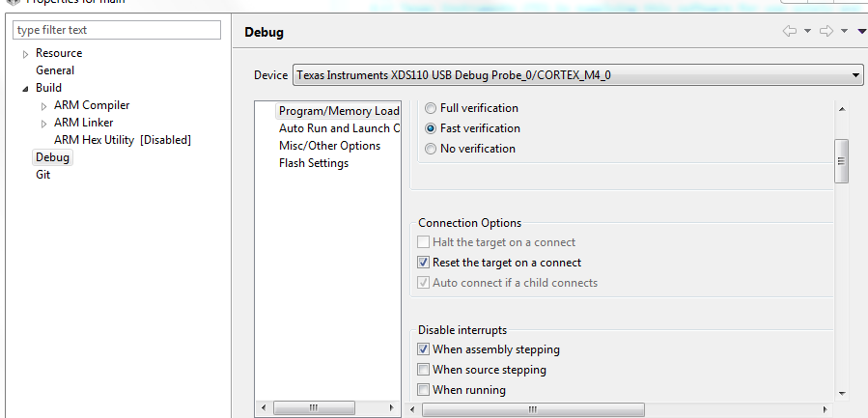Click the type filter text field
This screenshot has width=868, height=418.
tap(117, 30)
